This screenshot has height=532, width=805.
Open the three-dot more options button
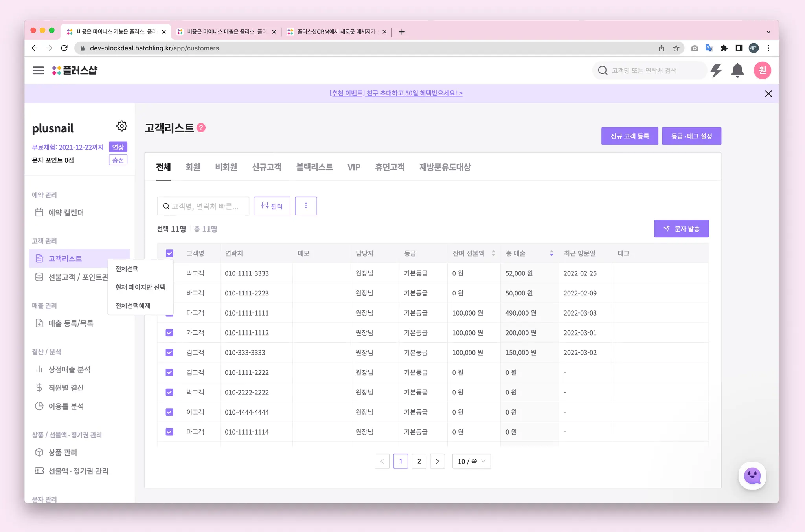(306, 206)
